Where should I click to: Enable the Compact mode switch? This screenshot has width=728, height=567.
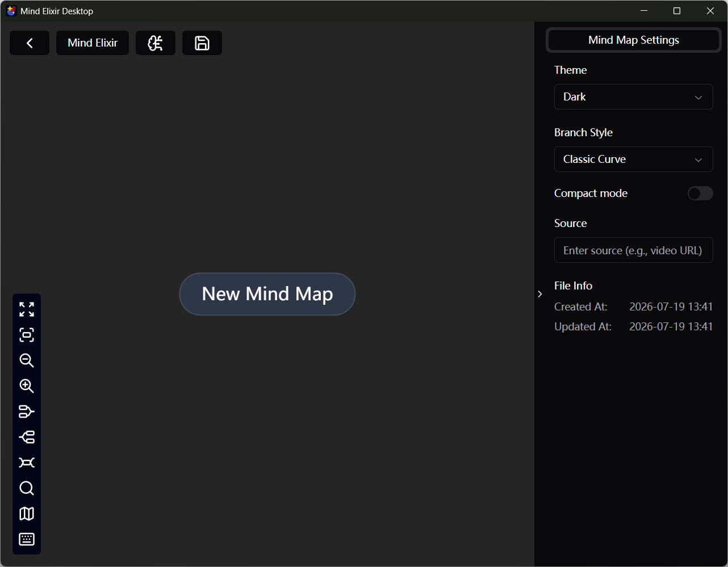700,194
